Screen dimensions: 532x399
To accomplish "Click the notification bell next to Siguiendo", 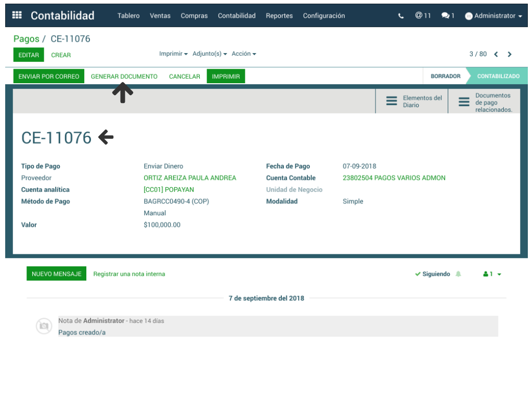I will [458, 274].
